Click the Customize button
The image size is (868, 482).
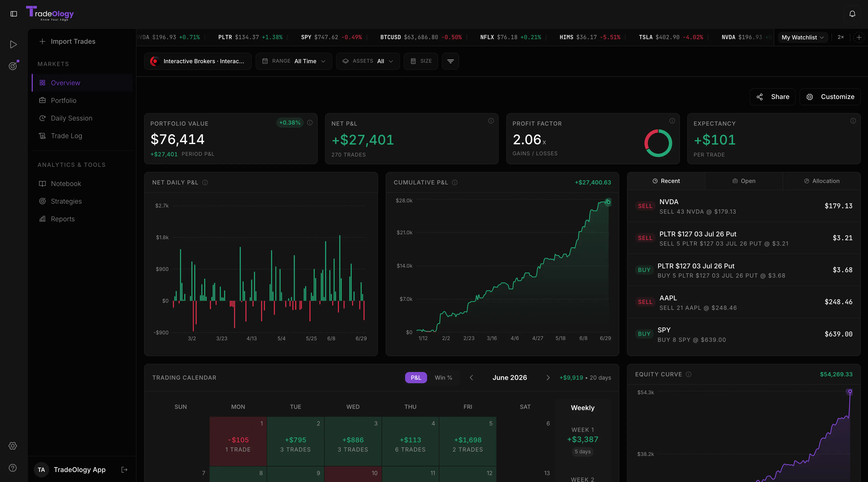[x=830, y=97]
